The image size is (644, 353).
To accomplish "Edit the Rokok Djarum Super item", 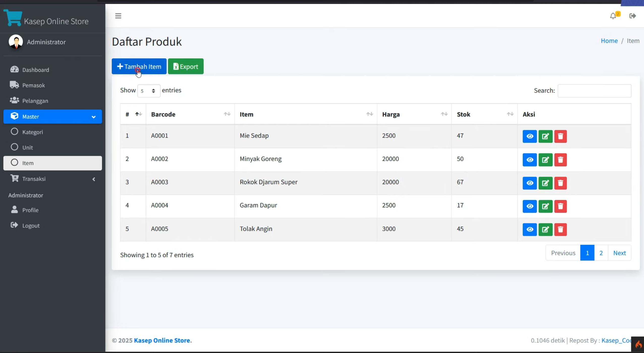I will (545, 183).
